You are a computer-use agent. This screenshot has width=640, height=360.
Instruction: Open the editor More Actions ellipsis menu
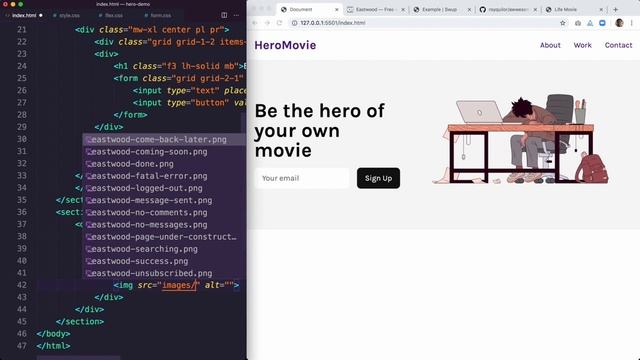pos(236,15)
